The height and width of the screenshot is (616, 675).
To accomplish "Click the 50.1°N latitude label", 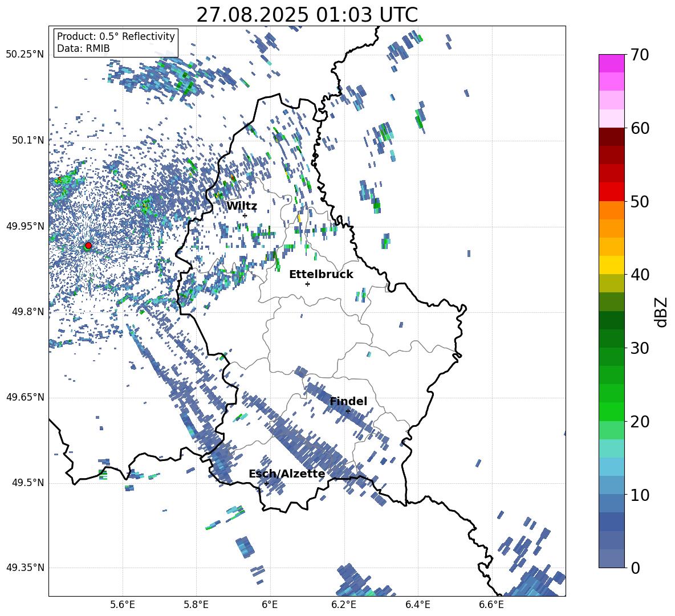I will (x=28, y=140).
